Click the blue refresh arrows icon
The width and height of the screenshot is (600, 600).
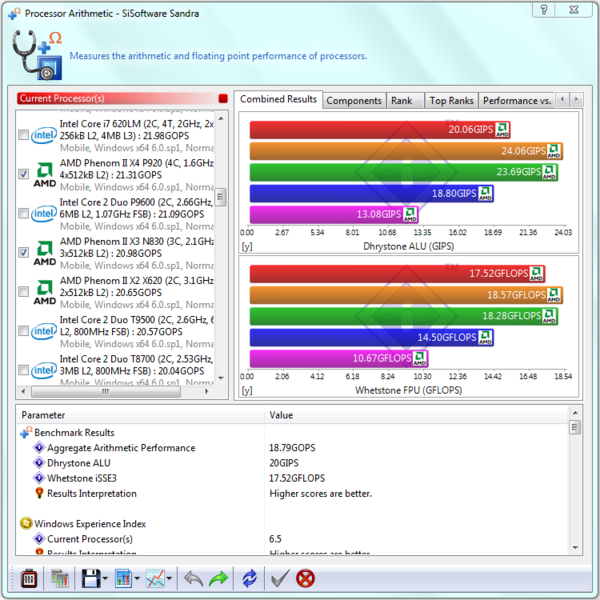coord(249,578)
